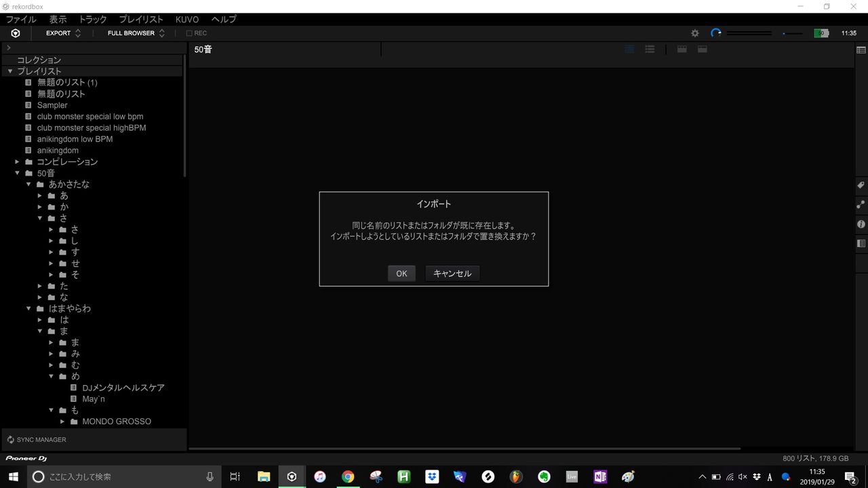Screen dimensions: 868x488
Task: Open the FULL BROWSER layout dropdown
Action: (136, 33)
